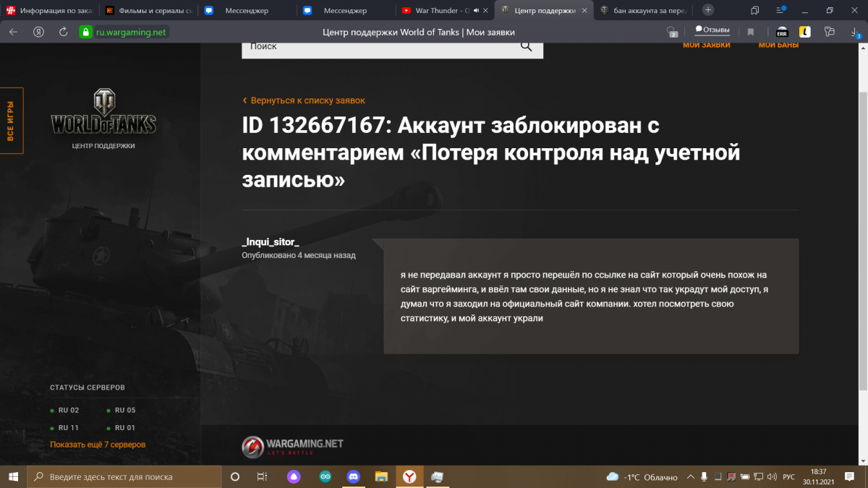Open the browser tab manager icon

tap(754, 10)
